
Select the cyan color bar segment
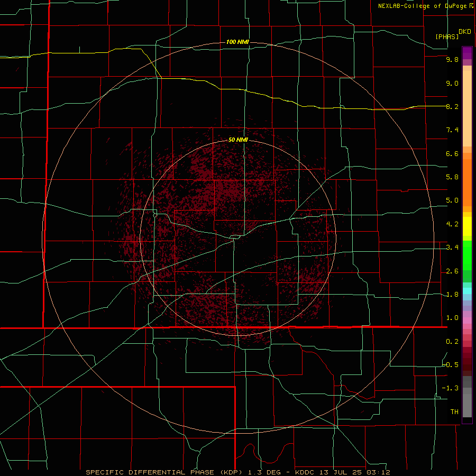[467, 291]
